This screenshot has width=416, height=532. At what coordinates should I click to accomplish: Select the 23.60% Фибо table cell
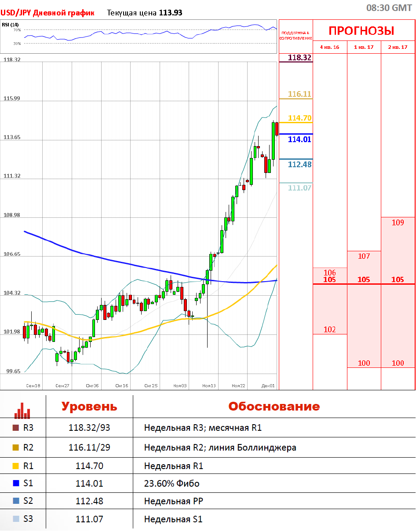pyautogui.click(x=172, y=484)
